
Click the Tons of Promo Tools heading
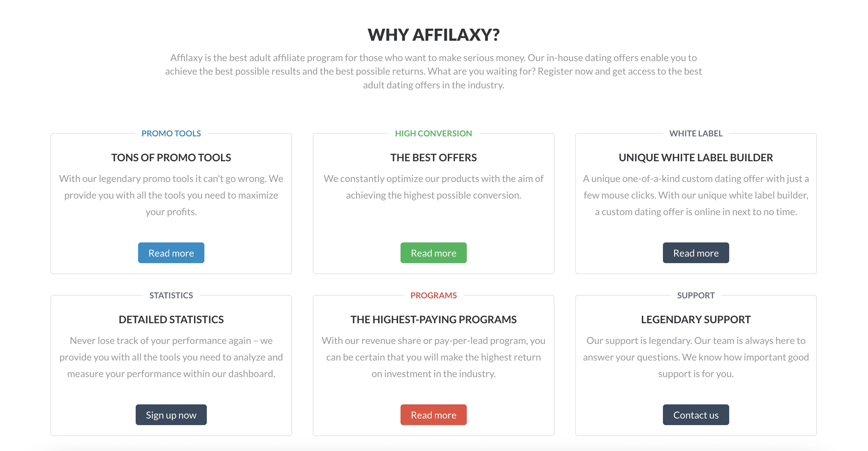(171, 157)
